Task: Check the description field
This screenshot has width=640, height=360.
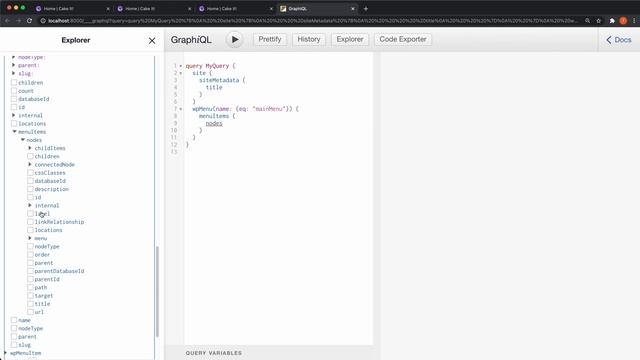Action: (30, 189)
